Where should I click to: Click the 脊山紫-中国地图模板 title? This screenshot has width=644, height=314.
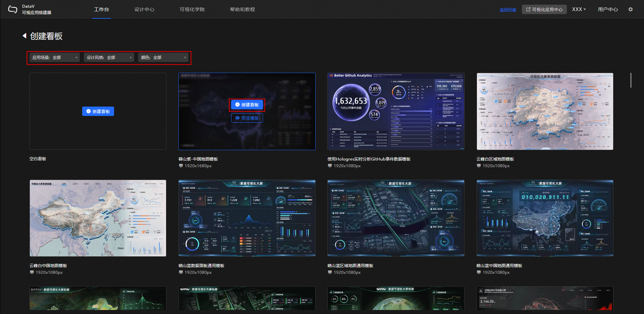(x=198, y=159)
